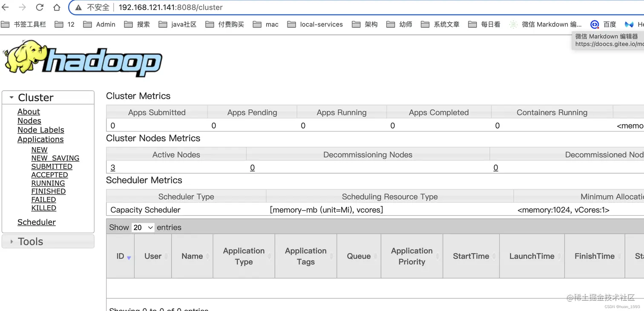Open the Nodes page in the sidebar
Image resolution: width=644 pixels, height=311 pixels.
(x=29, y=120)
